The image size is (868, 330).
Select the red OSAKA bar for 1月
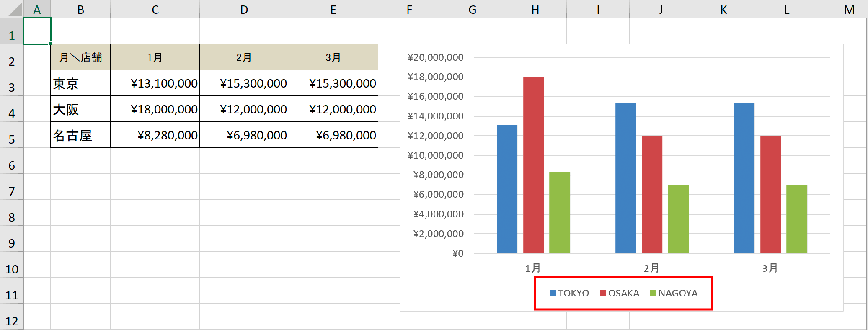tap(533, 165)
